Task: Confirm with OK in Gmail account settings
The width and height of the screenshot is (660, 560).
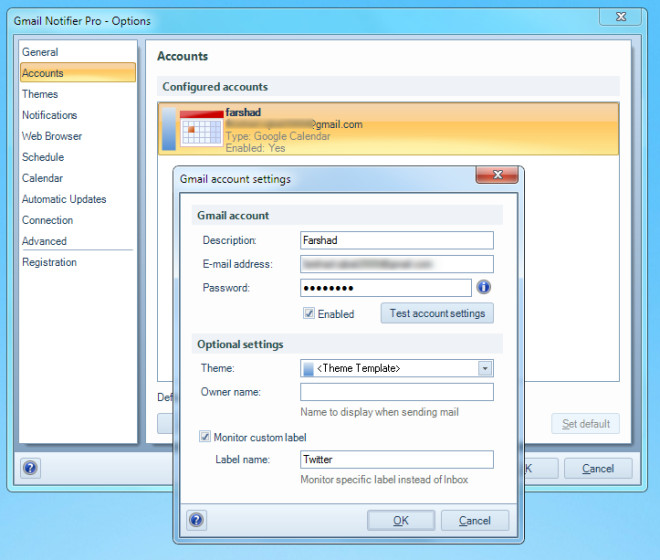Action: [401, 521]
